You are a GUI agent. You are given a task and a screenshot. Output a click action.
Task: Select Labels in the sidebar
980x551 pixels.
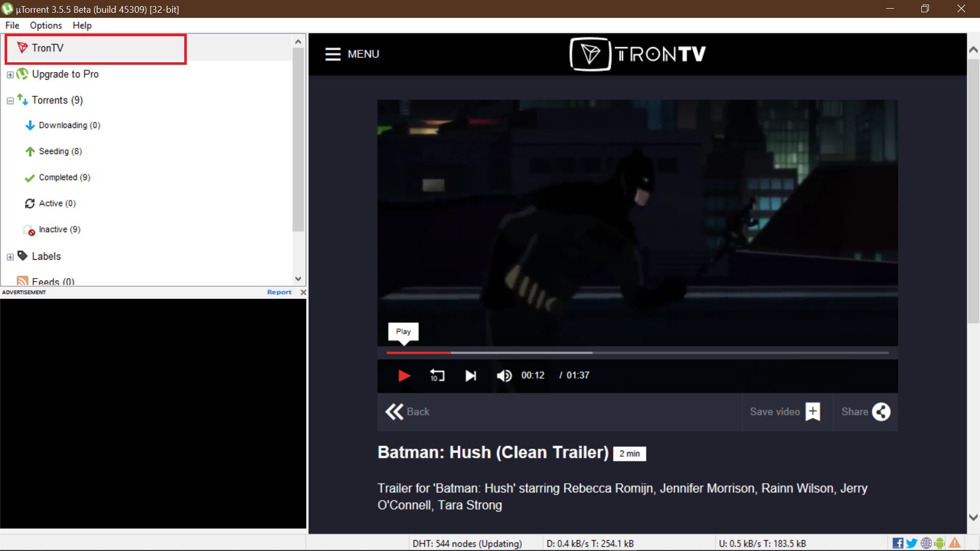[46, 256]
